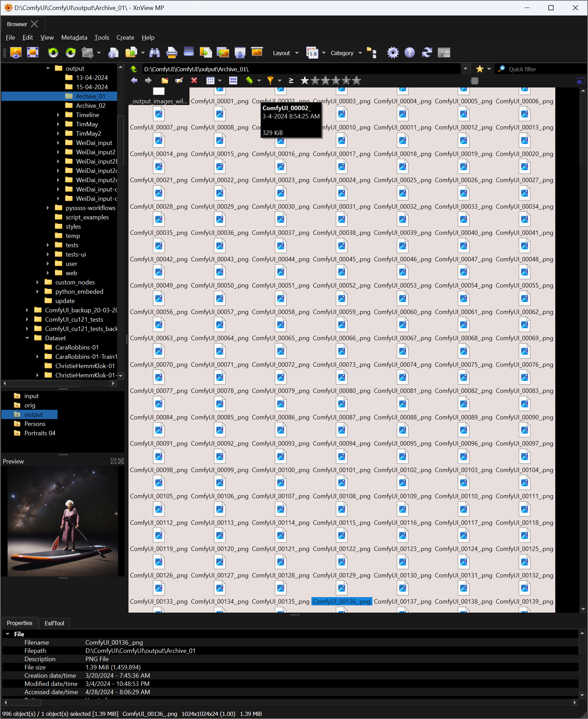Navigate back with the blue left arrow
588x719 pixels.
[x=134, y=81]
